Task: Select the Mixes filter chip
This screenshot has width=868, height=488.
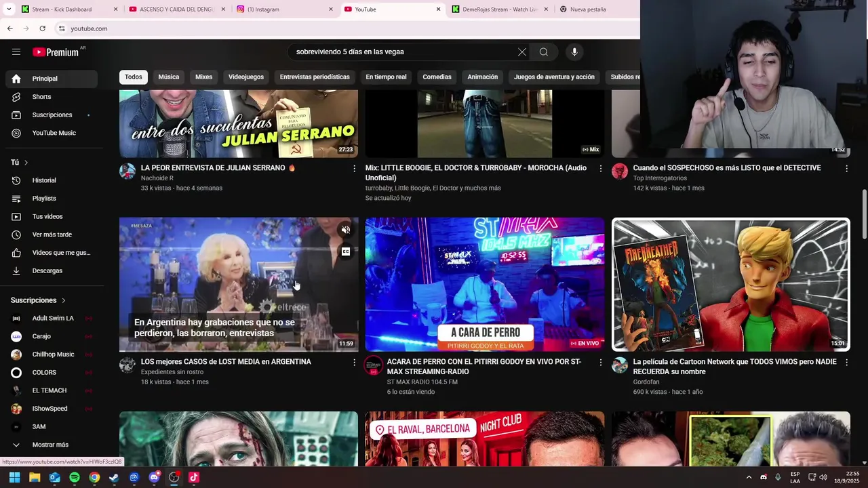Action: pos(204,77)
